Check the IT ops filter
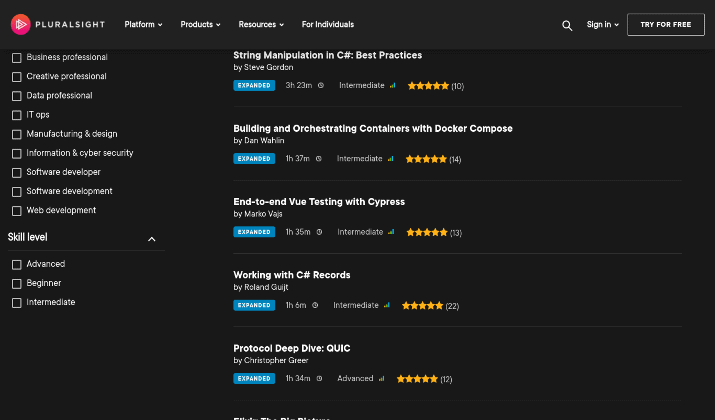The height and width of the screenshot is (420, 715). pos(17,115)
